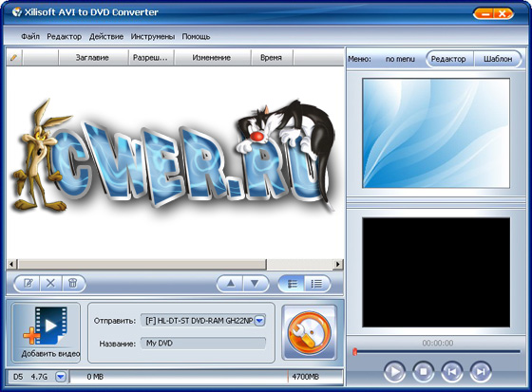The height and width of the screenshot is (392, 532).
Task: Click the pencil icon column header
Action: (14, 58)
